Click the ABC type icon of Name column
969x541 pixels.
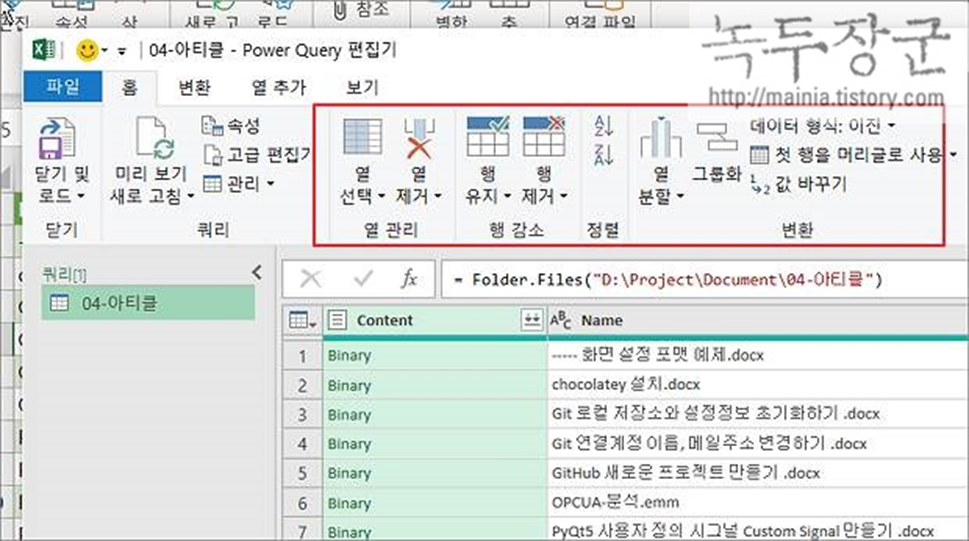coord(560,320)
